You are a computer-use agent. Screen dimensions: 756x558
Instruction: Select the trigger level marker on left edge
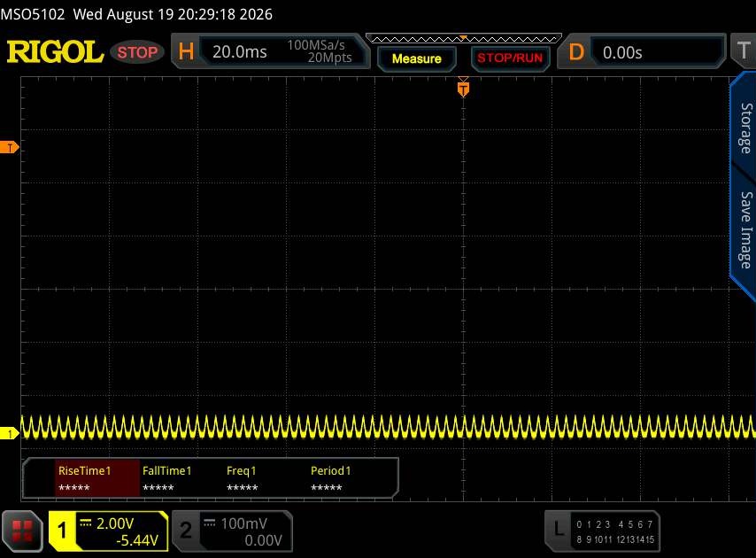pos(9,148)
